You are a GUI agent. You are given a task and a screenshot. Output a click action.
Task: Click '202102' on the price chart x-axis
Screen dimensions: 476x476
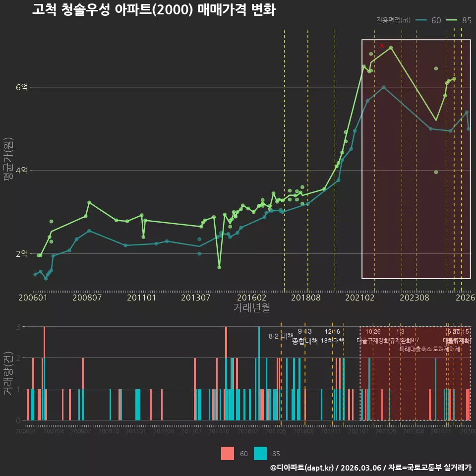click(360, 297)
